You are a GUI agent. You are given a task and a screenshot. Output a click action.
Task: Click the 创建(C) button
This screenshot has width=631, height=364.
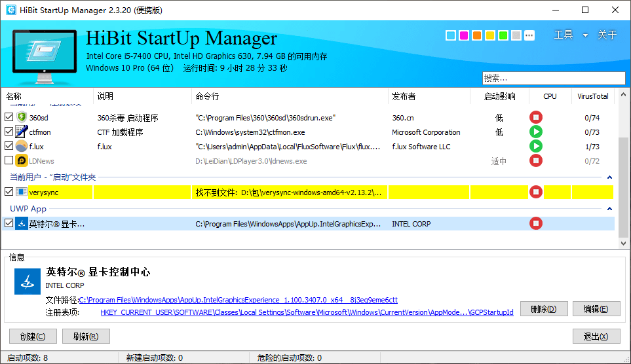[33, 337]
